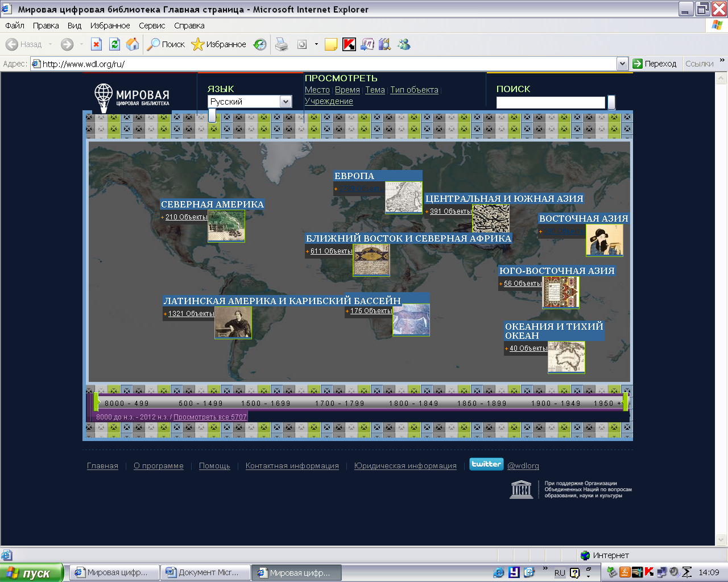Click the Восточная Азия portrait thumbnail

pyautogui.click(x=605, y=240)
